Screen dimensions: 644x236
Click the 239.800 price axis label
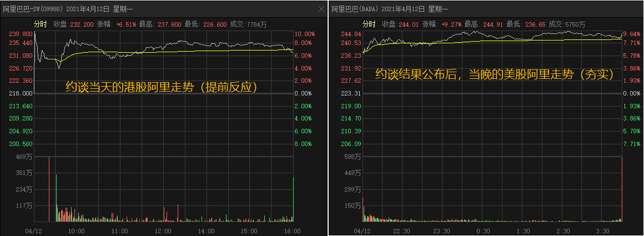(x=21, y=34)
